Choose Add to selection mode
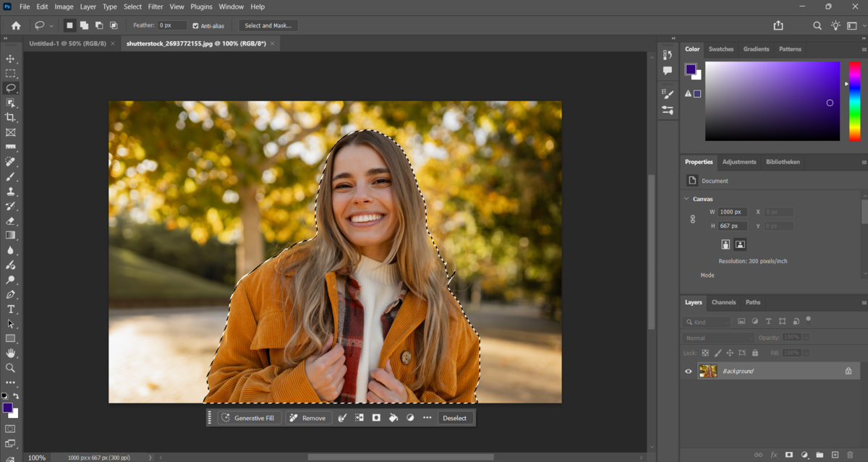The height and width of the screenshot is (462, 868). 85,25
